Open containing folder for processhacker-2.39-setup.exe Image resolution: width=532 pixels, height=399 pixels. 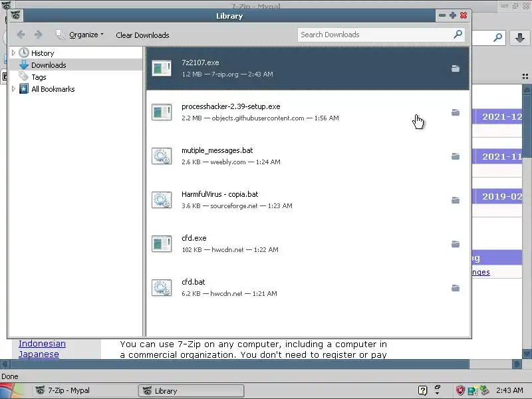456,112
